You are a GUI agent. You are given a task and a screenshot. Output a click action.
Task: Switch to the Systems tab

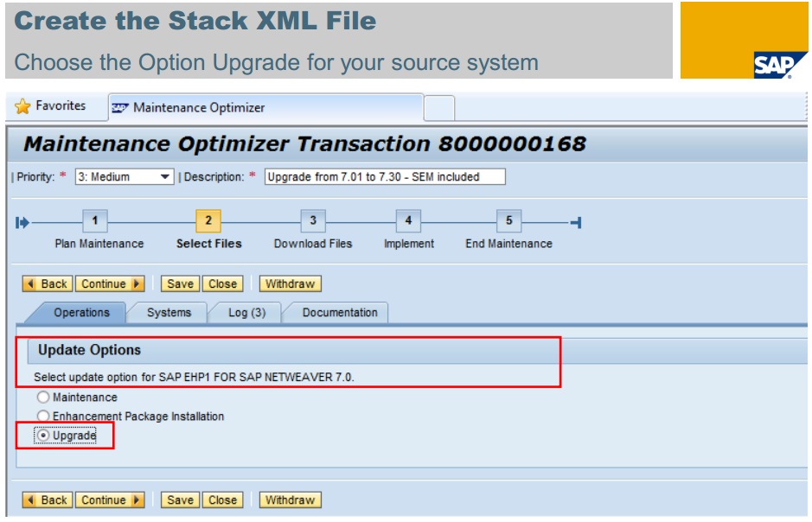click(x=168, y=313)
